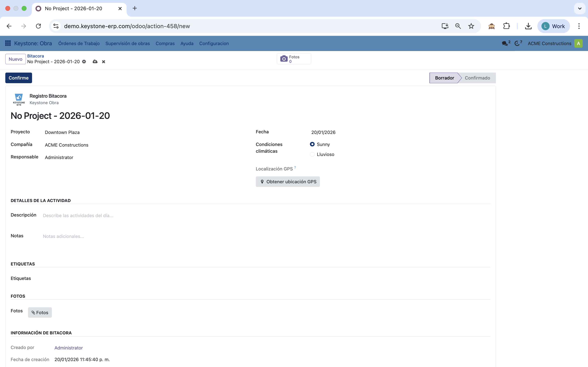Open the Configuracion menu
The height and width of the screenshot is (367, 588).
point(214,43)
